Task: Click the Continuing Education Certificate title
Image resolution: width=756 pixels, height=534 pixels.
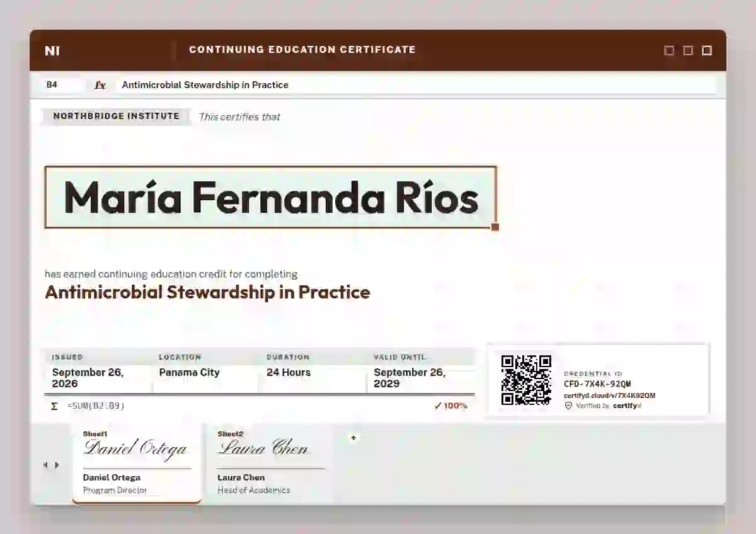Action: [x=302, y=50]
